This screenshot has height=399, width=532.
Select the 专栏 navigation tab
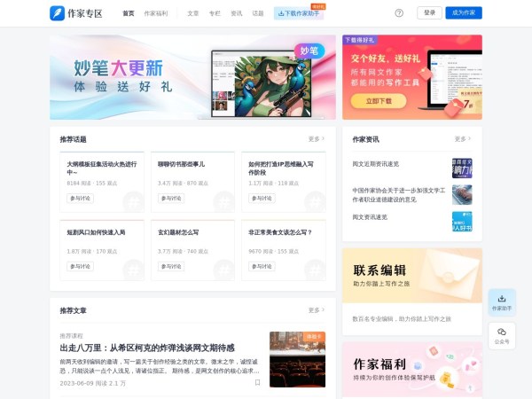pyautogui.click(x=215, y=13)
